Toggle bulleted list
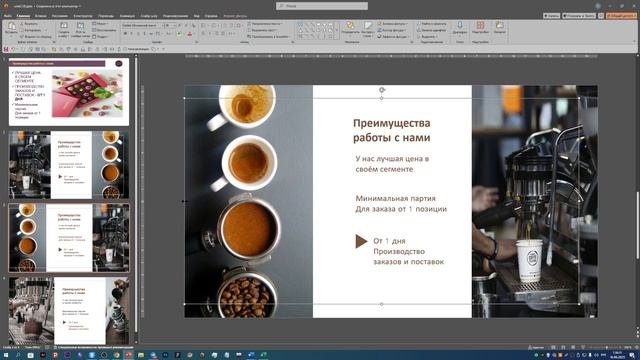 pyautogui.click(x=203, y=25)
